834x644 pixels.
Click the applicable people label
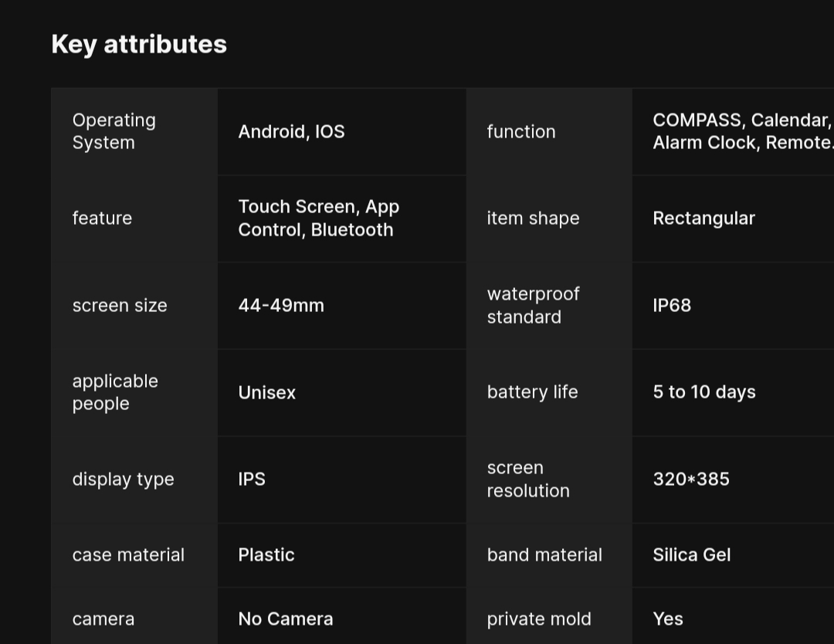(x=115, y=392)
